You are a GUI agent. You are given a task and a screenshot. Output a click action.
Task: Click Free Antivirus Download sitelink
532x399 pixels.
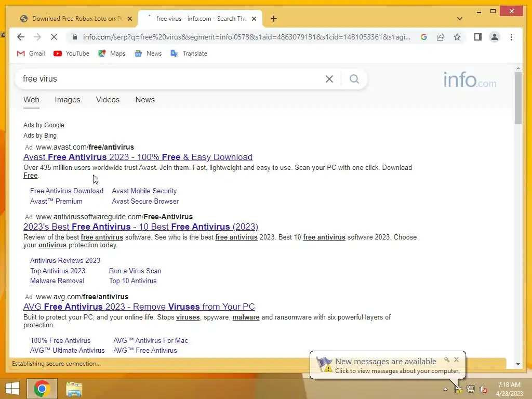coord(66,191)
